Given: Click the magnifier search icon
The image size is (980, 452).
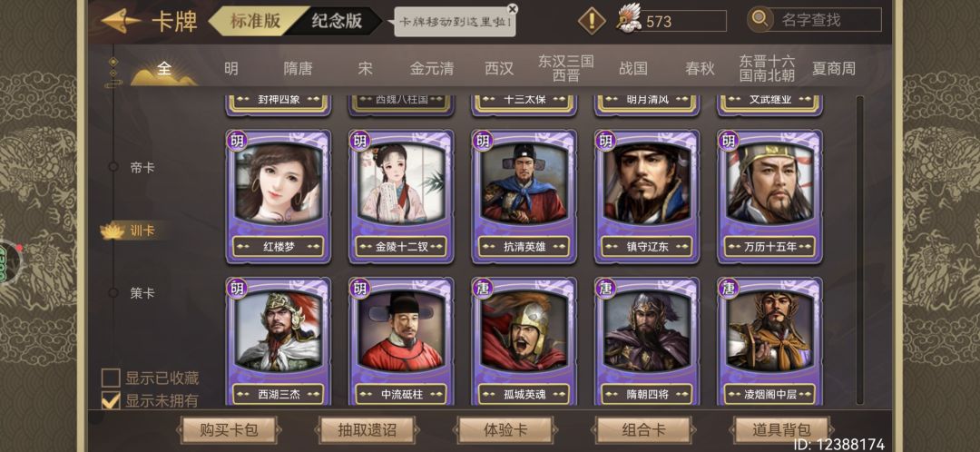Looking at the screenshot, I should coord(760,19).
